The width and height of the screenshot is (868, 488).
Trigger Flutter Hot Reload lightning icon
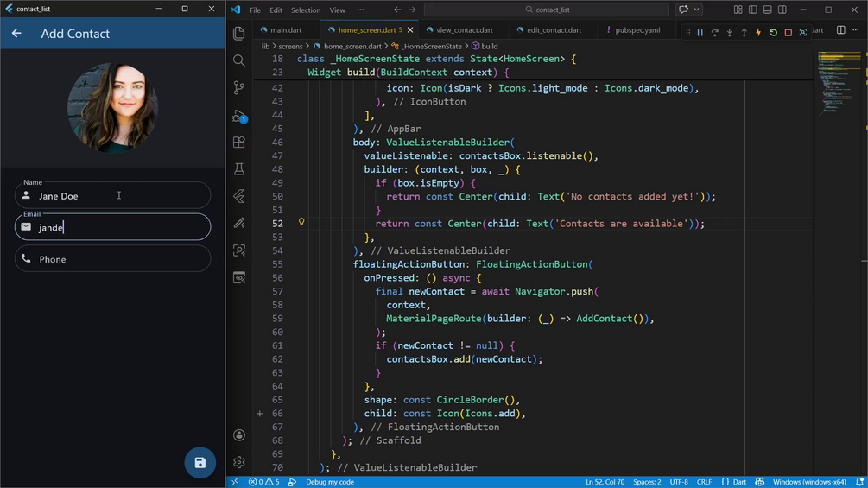pos(758,33)
